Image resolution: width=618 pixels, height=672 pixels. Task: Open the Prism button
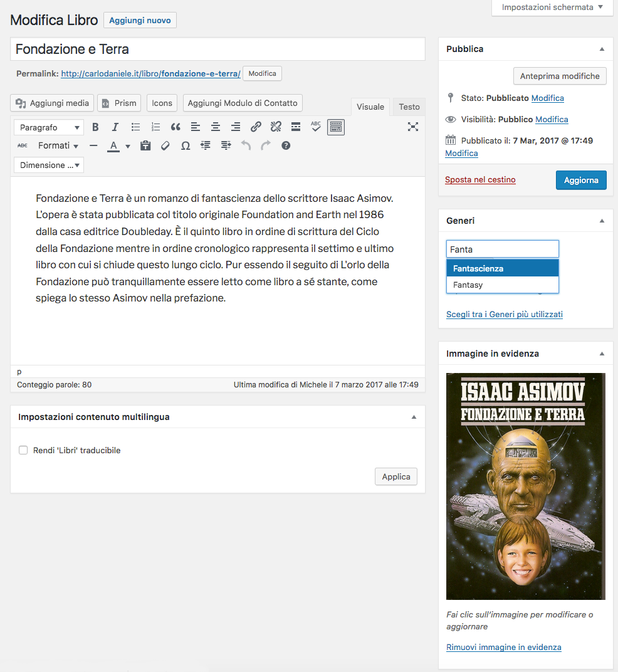tap(119, 103)
